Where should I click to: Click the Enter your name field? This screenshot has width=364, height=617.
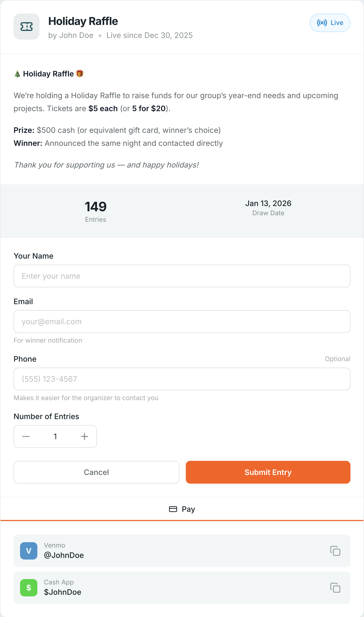(x=182, y=276)
